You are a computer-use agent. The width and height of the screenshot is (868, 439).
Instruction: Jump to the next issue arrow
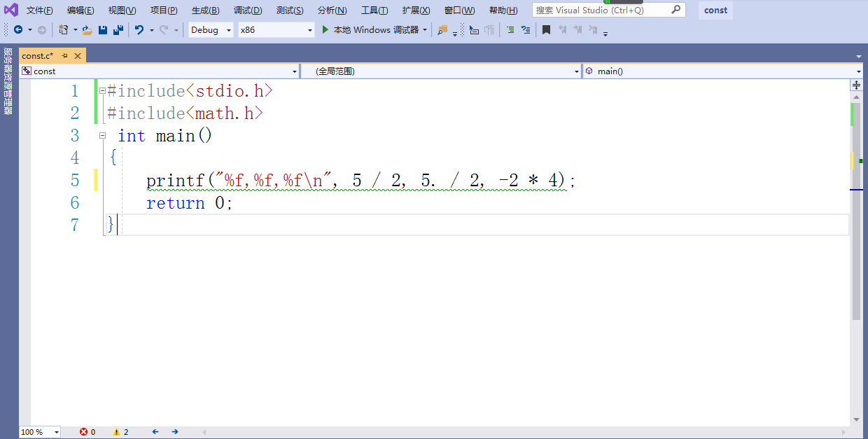click(175, 432)
